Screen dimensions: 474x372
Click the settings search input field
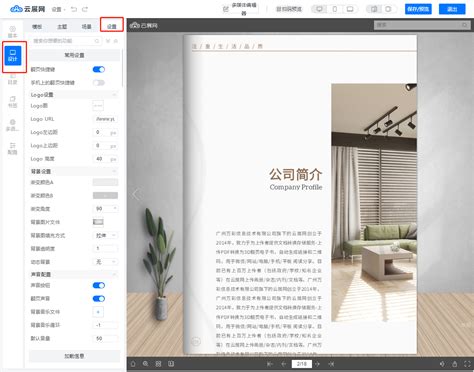coord(66,41)
